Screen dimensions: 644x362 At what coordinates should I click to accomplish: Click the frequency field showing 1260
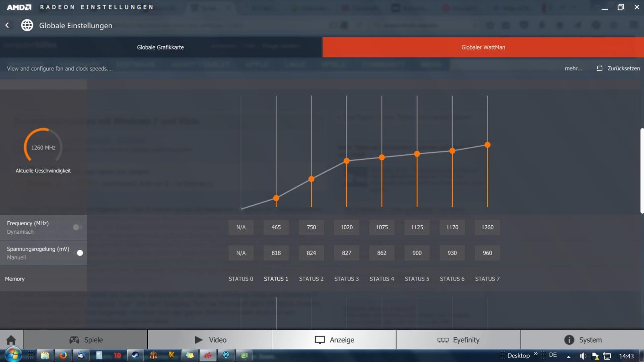click(487, 227)
